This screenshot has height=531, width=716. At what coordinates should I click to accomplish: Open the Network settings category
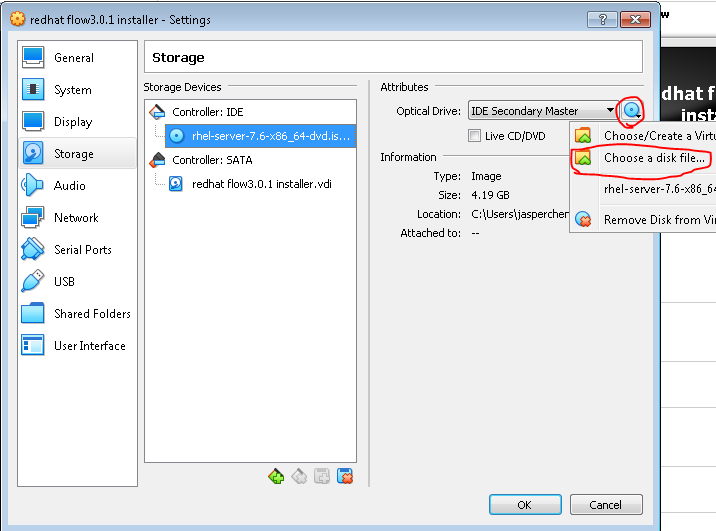tap(77, 217)
